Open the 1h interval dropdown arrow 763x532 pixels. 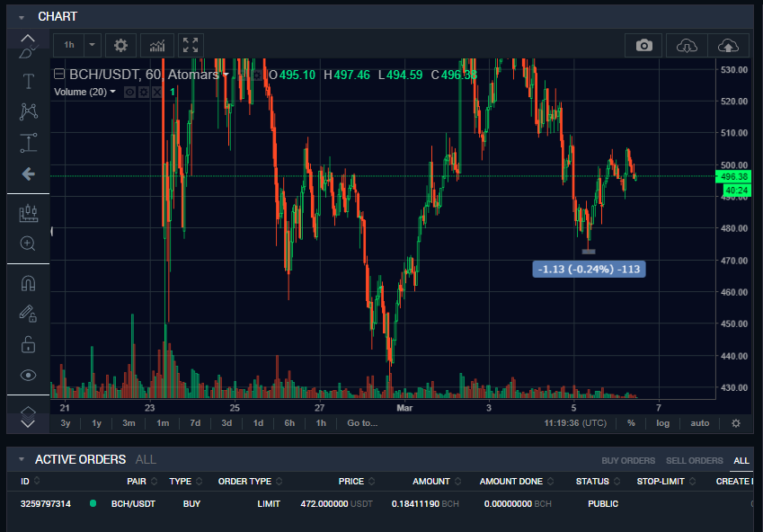pos(92,46)
